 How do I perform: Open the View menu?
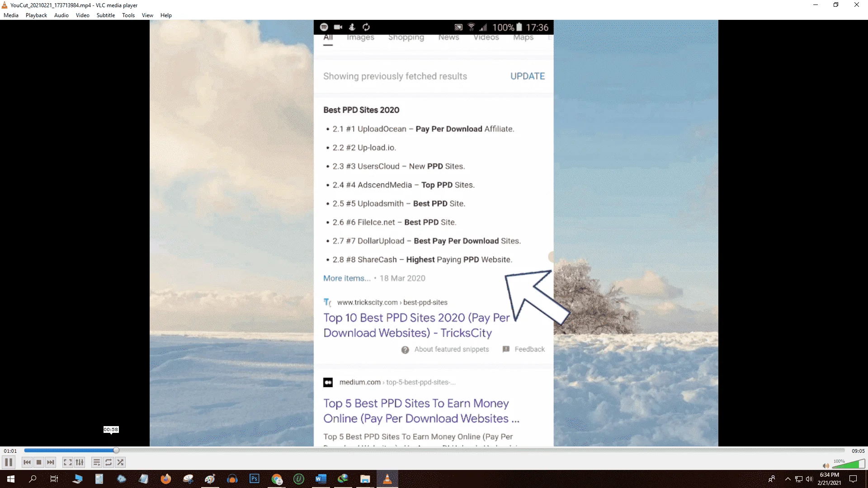pyautogui.click(x=147, y=15)
